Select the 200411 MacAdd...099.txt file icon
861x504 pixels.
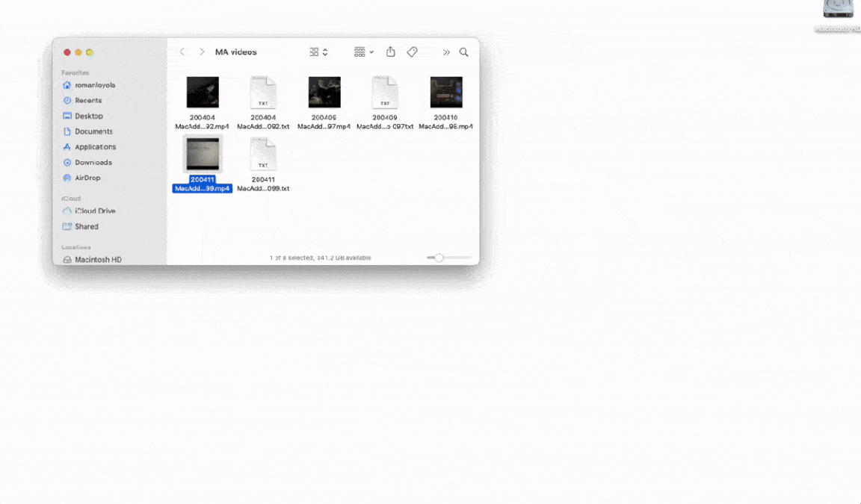(263, 154)
